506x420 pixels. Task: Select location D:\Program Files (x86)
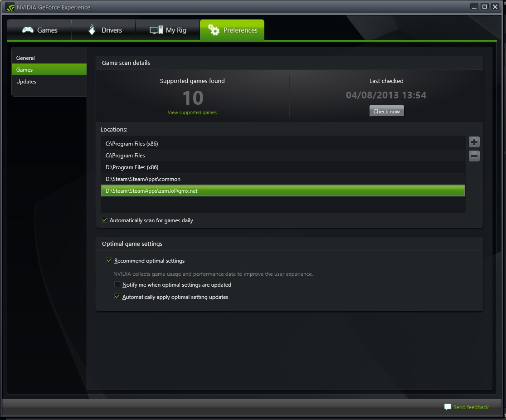(x=283, y=167)
